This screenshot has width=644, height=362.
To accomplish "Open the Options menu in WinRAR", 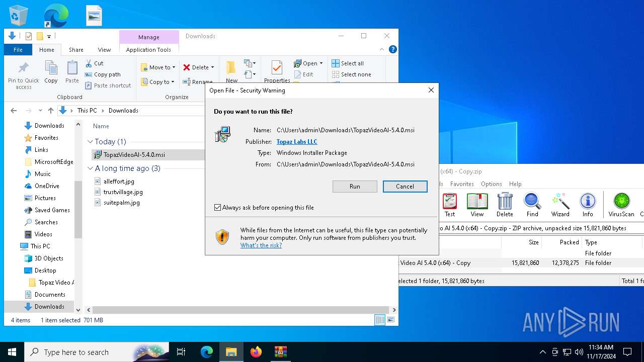I will (x=491, y=184).
